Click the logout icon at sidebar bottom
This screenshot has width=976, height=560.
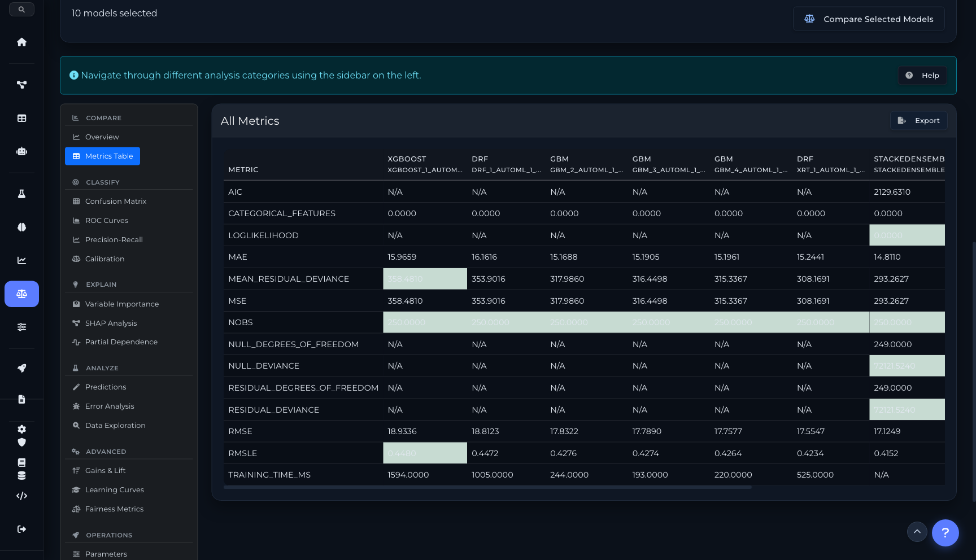pyautogui.click(x=21, y=529)
